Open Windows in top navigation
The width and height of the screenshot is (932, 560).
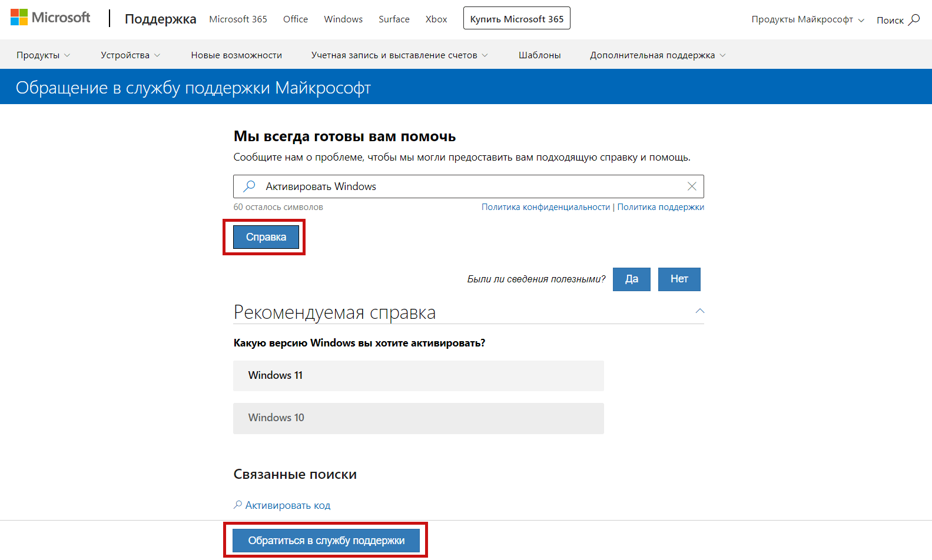point(343,19)
